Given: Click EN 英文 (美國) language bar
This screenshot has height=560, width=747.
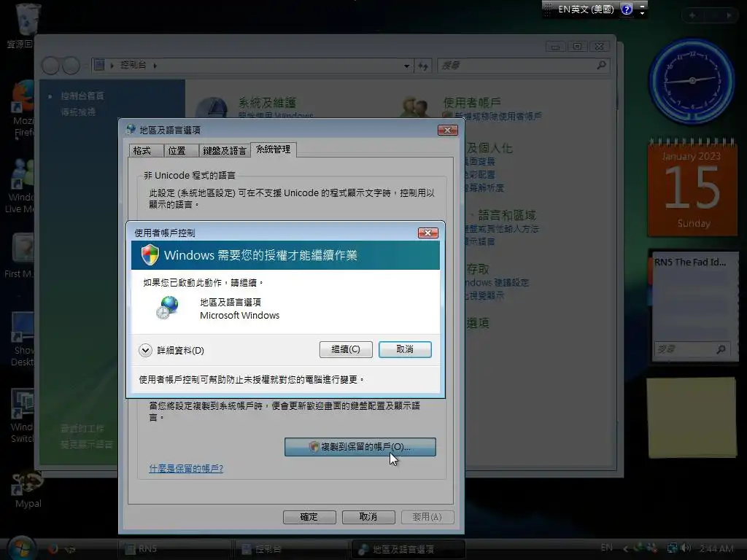Looking at the screenshot, I should [x=586, y=9].
